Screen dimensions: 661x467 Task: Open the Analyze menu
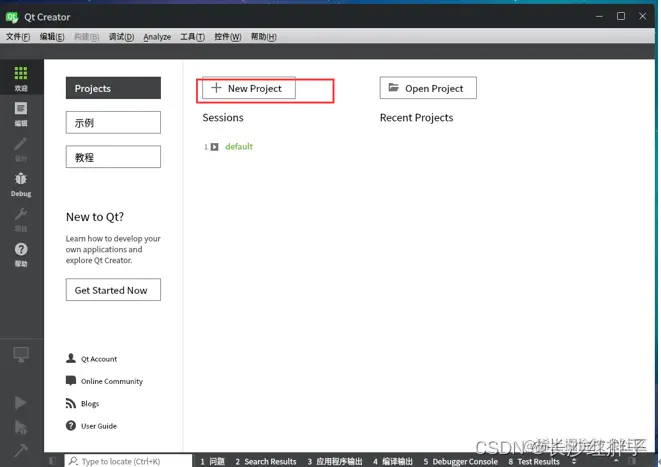tap(157, 37)
